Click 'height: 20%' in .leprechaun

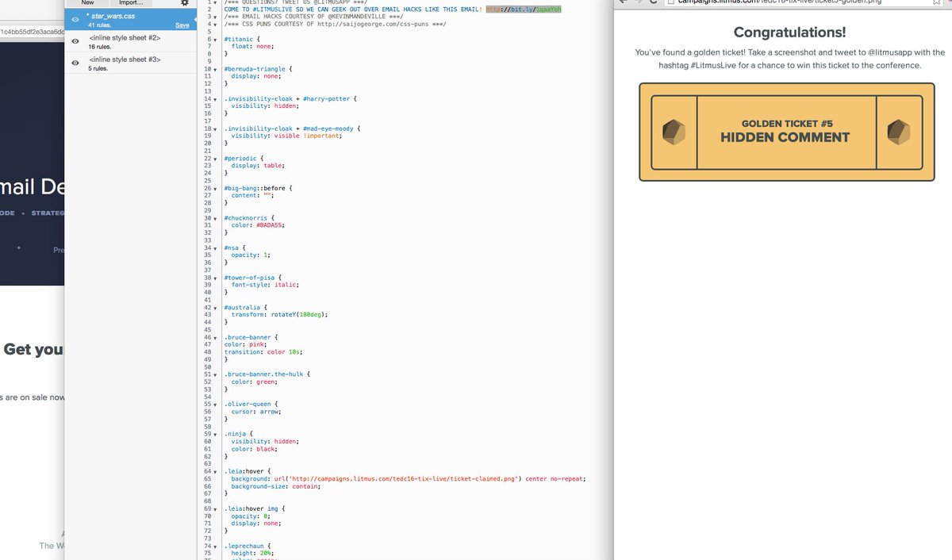click(x=252, y=553)
